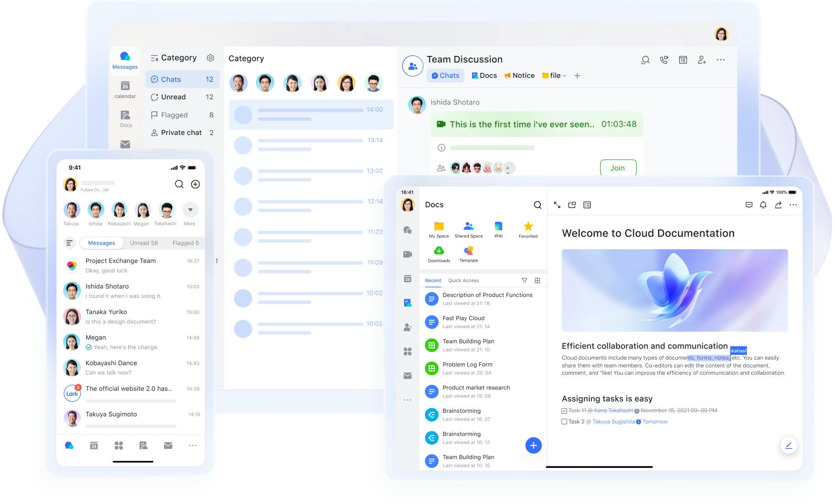Uncheck the completed Task 1 checkbox

pyautogui.click(x=564, y=411)
